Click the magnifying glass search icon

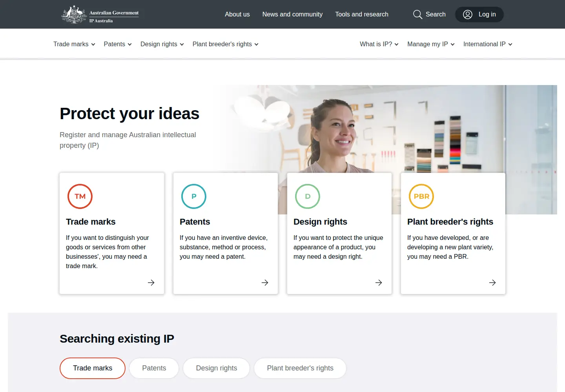[x=417, y=15]
